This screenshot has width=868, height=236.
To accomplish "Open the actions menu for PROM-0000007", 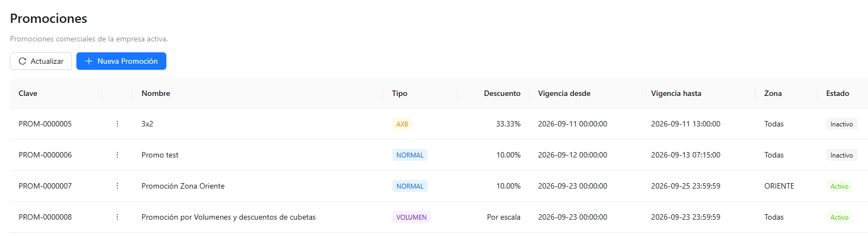I will pyautogui.click(x=117, y=186).
